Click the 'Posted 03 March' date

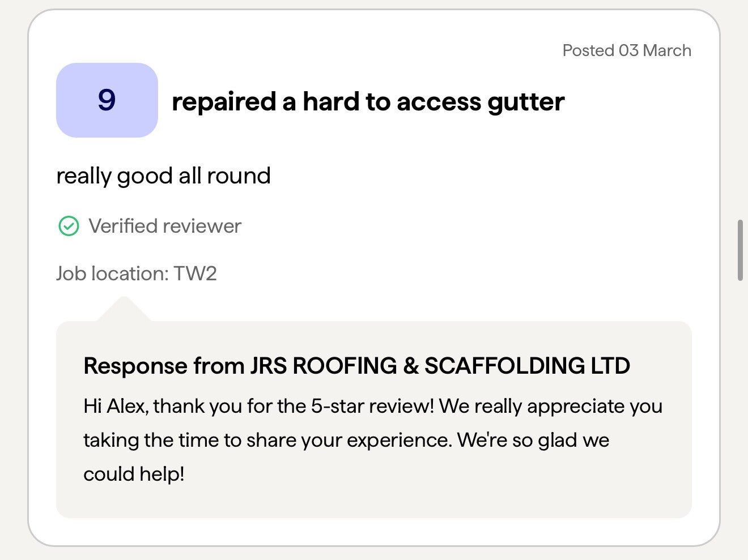[626, 50]
